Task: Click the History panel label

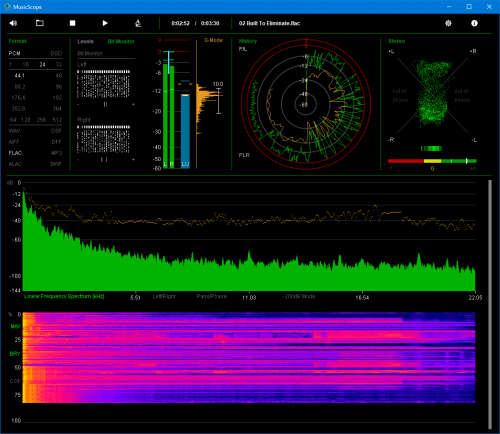Action: [248, 41]
